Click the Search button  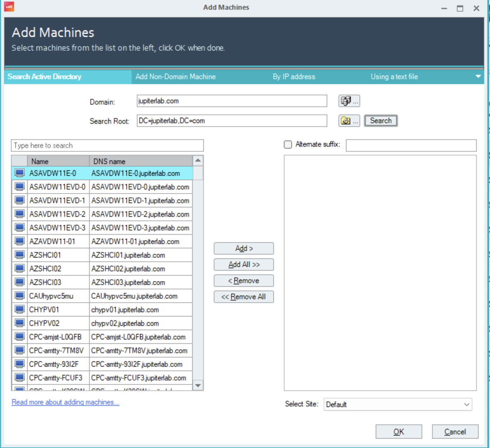tap(380, 121)
